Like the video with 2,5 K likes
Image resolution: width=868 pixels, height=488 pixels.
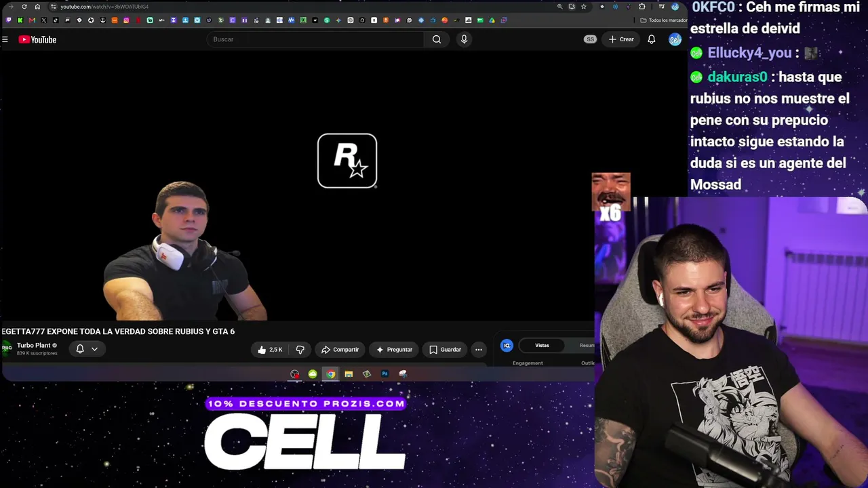(269, 350)
